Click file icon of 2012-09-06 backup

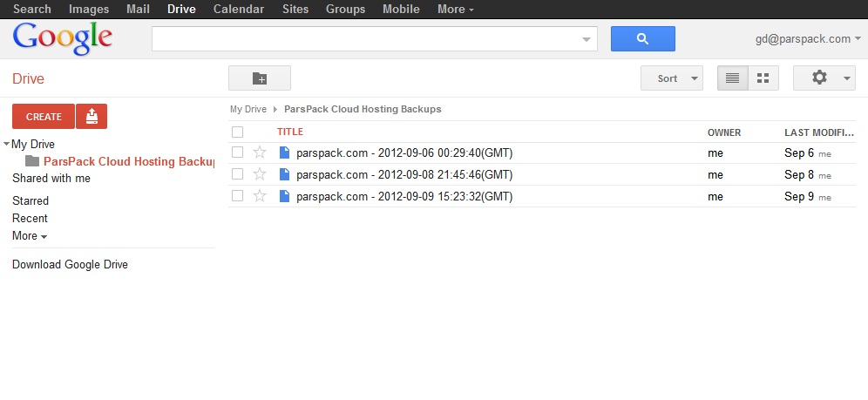click(x=284, y=153)
